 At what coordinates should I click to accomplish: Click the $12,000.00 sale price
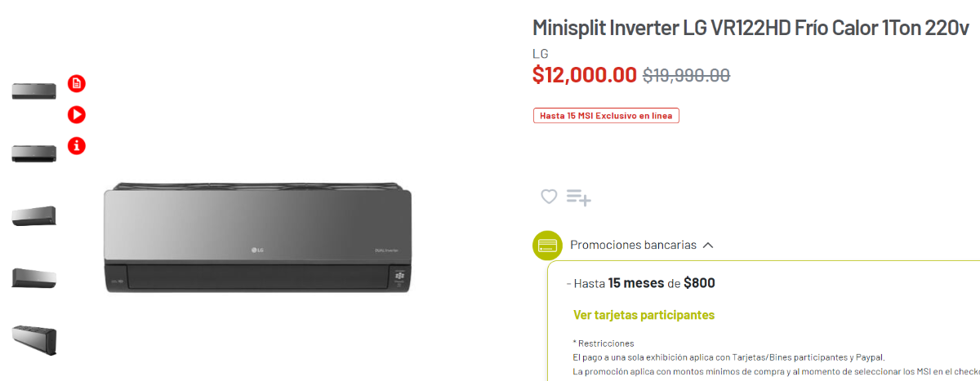click(584, 75)
